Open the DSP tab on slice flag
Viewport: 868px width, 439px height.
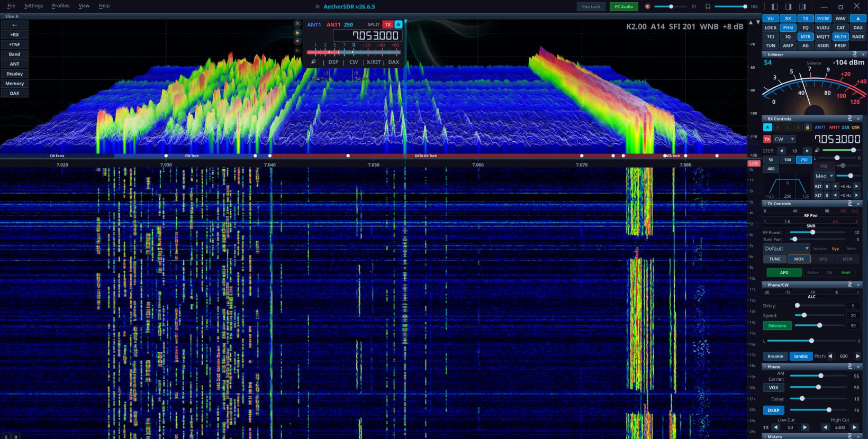[x=333, y=62]
